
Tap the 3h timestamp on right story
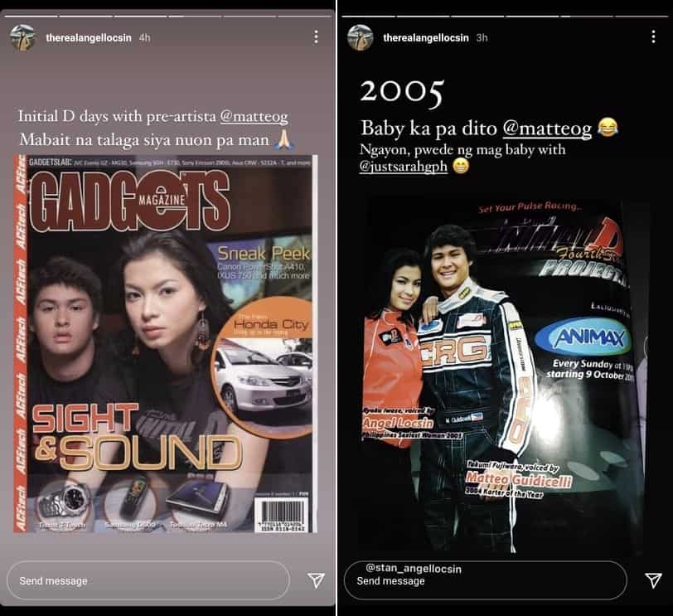pos(482,38)
